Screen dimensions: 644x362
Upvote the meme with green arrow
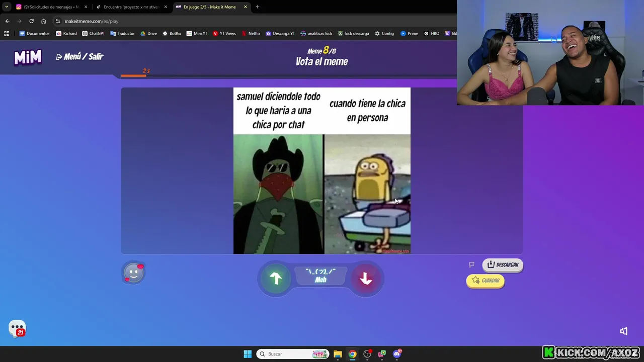(x=276, y=278)
